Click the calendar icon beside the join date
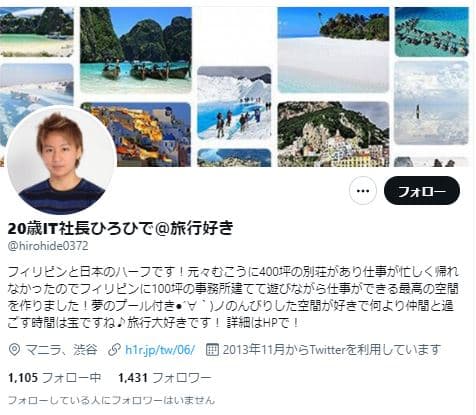 (212, 350)
